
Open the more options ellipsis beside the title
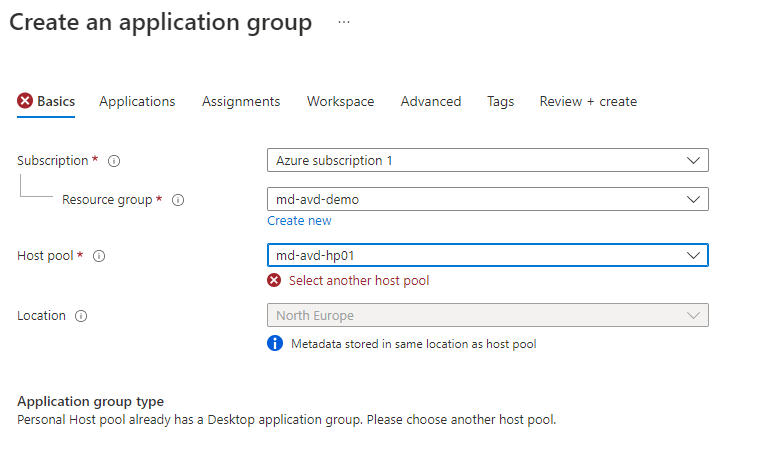pos(344,22)
